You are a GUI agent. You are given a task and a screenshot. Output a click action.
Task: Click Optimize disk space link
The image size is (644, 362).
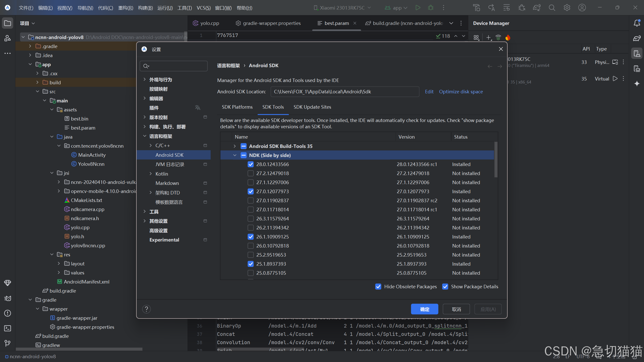(x=461, y=92)
